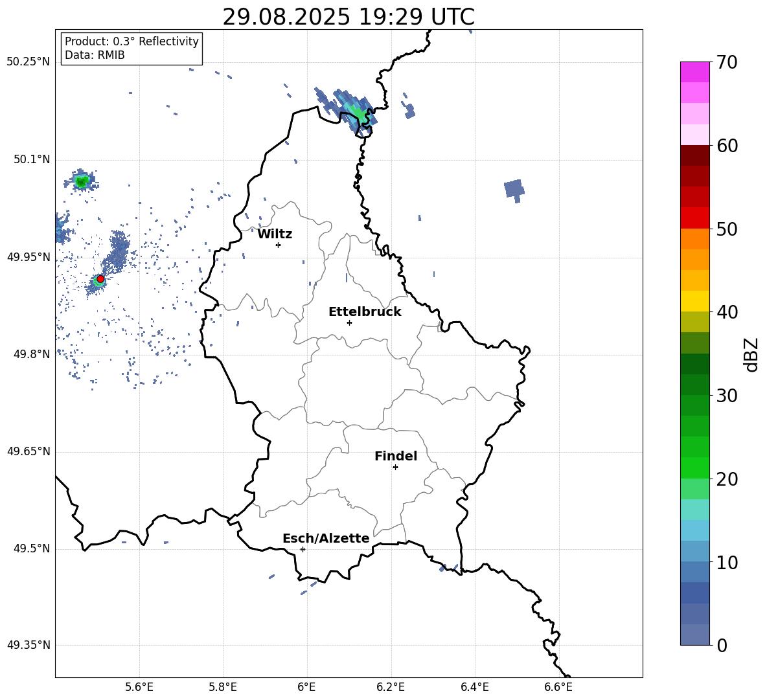Click the cross marker below Ettelbruck
The width and height of the screenshot is (767, 700).
pos(349,322)
